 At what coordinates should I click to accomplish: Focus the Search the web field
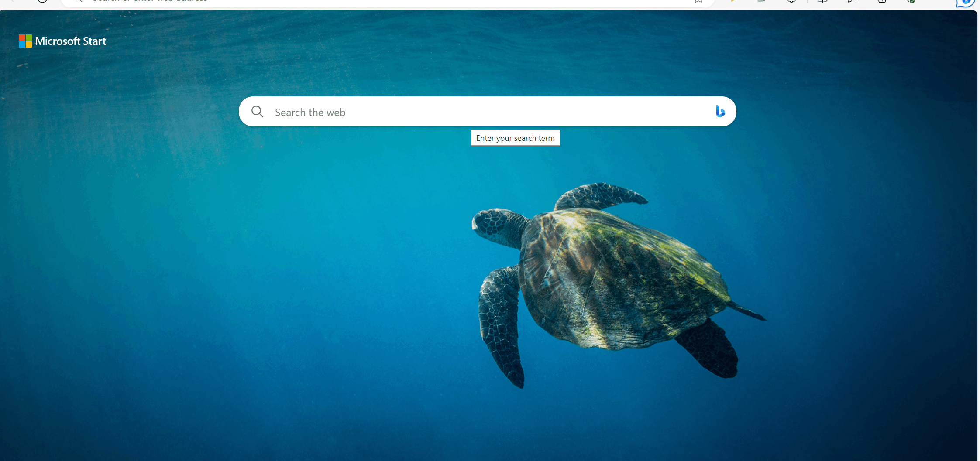click(487, 112)
